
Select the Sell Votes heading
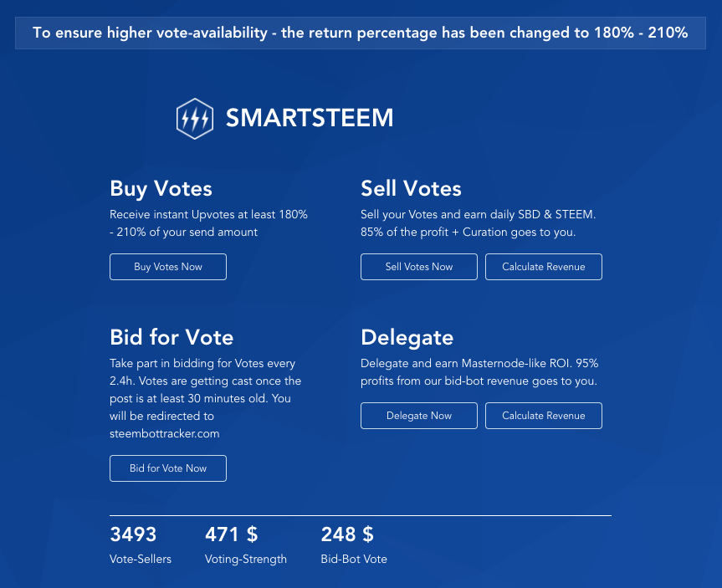[x=411, y=188]
